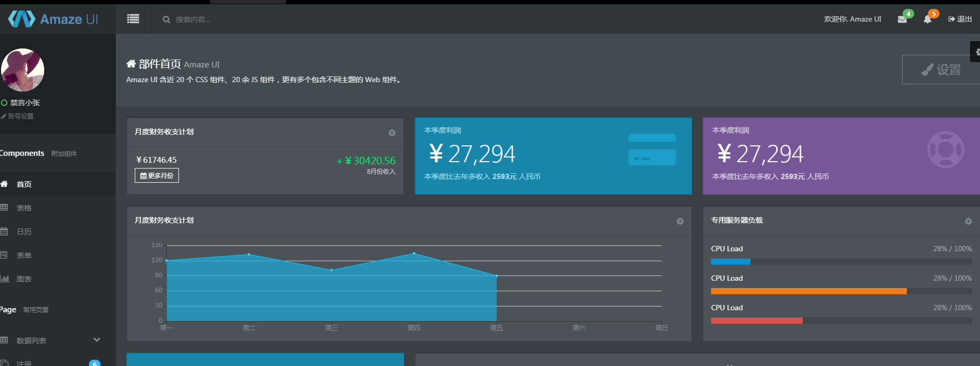Click the 更多月份 button
Screen dimensions: 980x366
point(157,175)
